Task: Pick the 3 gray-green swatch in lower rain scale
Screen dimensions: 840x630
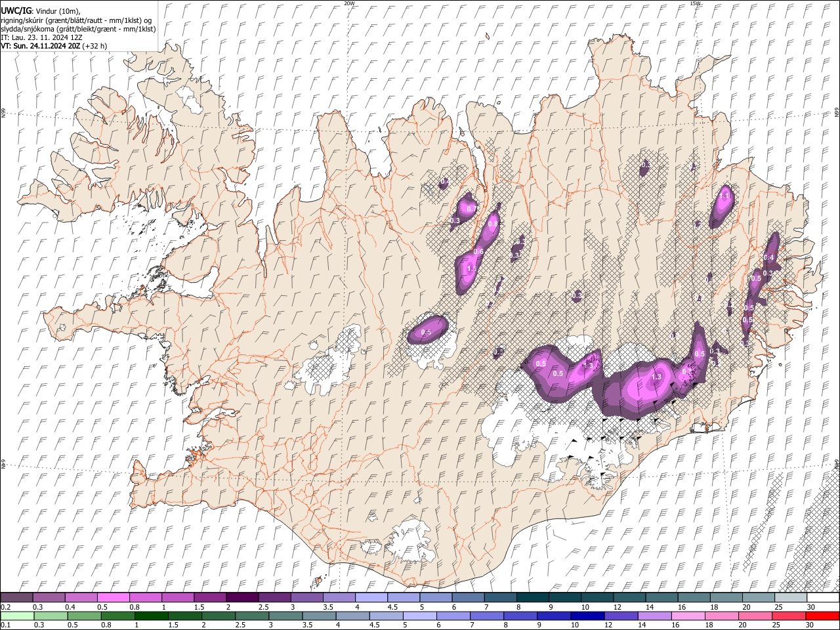Action: click(x=285, y=616)
